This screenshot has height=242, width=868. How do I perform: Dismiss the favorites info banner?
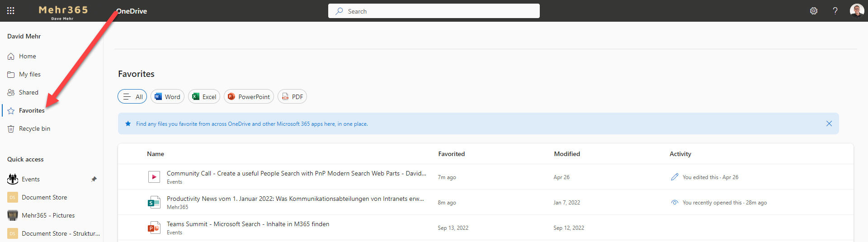tap(829, 123)
